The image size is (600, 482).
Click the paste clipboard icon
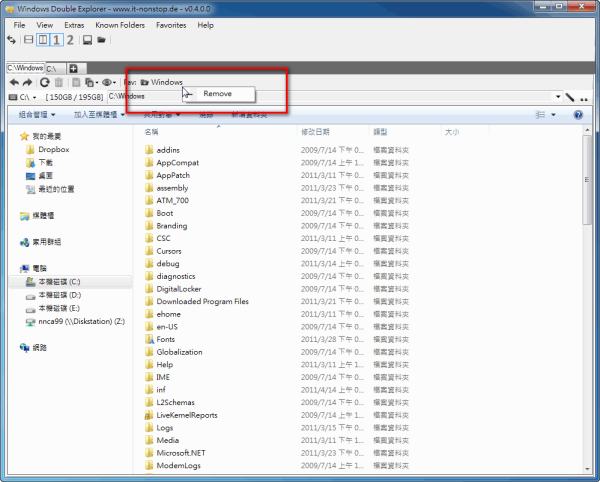[x=76, y=82]
